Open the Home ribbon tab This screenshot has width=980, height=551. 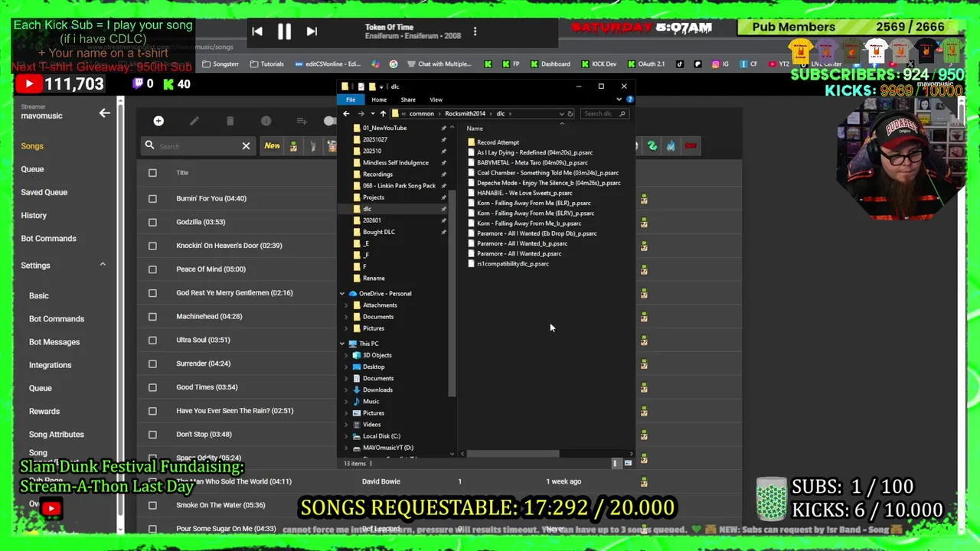coord(379,99)
